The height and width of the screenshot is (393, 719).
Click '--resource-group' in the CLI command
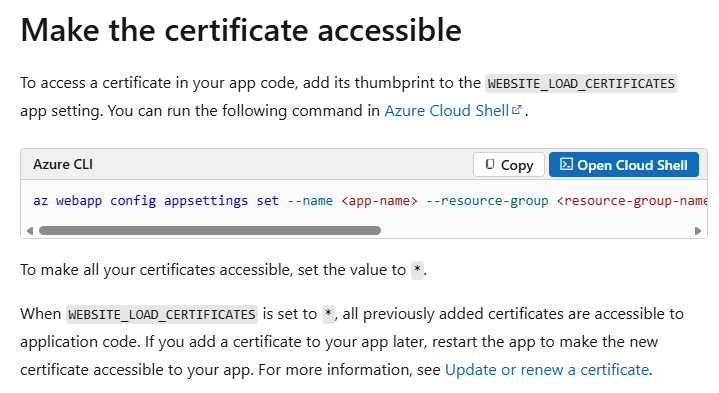pyautogui.click(x=487, y=201)
